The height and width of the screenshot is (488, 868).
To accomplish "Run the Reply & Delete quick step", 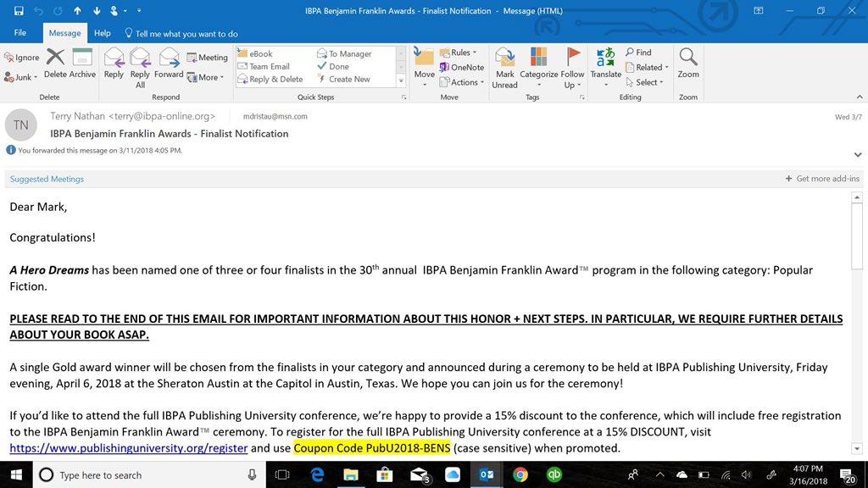I will point(270,79).
